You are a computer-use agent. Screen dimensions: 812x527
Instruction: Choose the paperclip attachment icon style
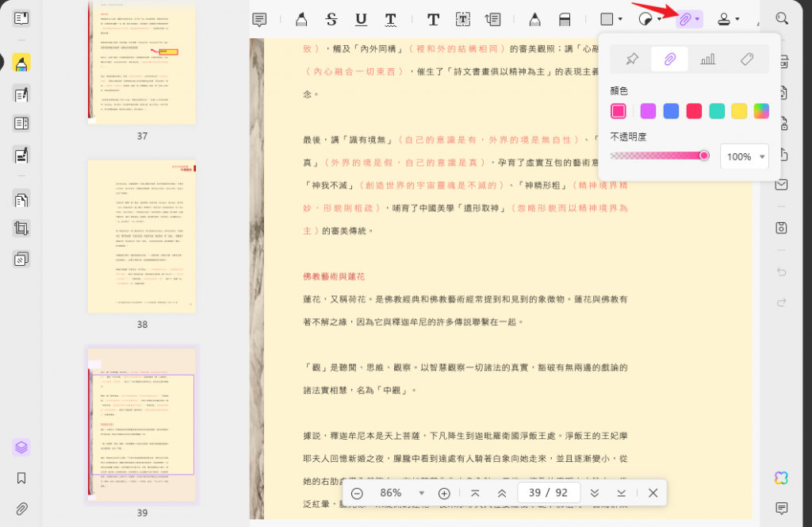pyautogui.click(x=670, y=59)
